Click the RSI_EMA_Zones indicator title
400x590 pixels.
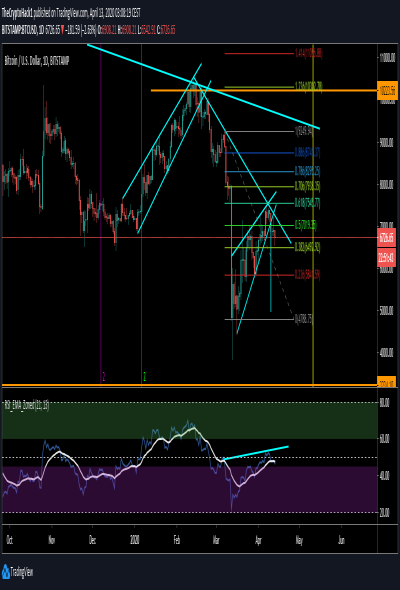click(27, 406)
